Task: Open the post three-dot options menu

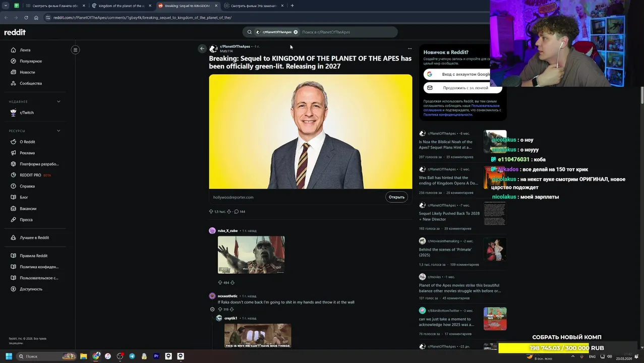Action: point(409,49)
